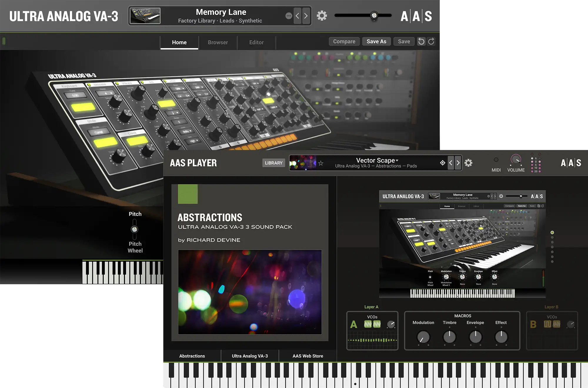The image size is (588, 388).
Task: Go to next preset in AAS Player
Action: [458, 163]
